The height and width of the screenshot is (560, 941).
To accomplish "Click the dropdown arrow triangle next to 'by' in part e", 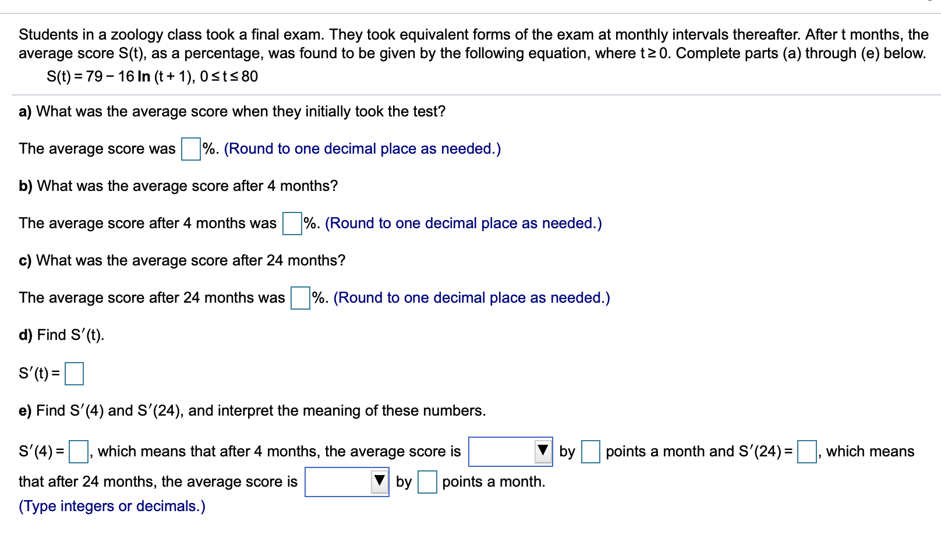I will (x=544, y=451).
